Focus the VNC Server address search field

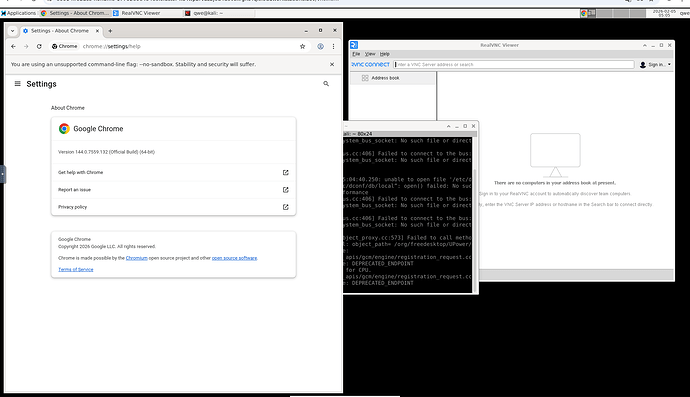pyautogui.click(x=514, y=65)
